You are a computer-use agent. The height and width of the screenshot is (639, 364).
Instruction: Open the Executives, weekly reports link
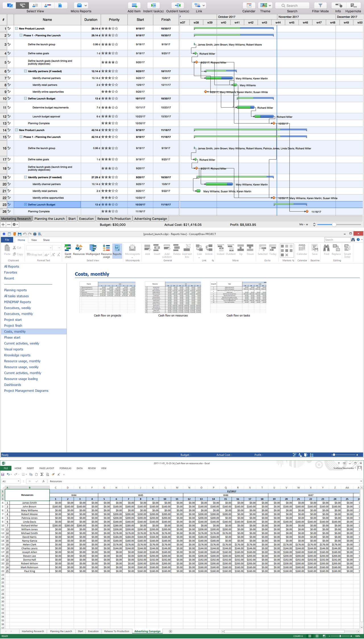click(18, 308)
